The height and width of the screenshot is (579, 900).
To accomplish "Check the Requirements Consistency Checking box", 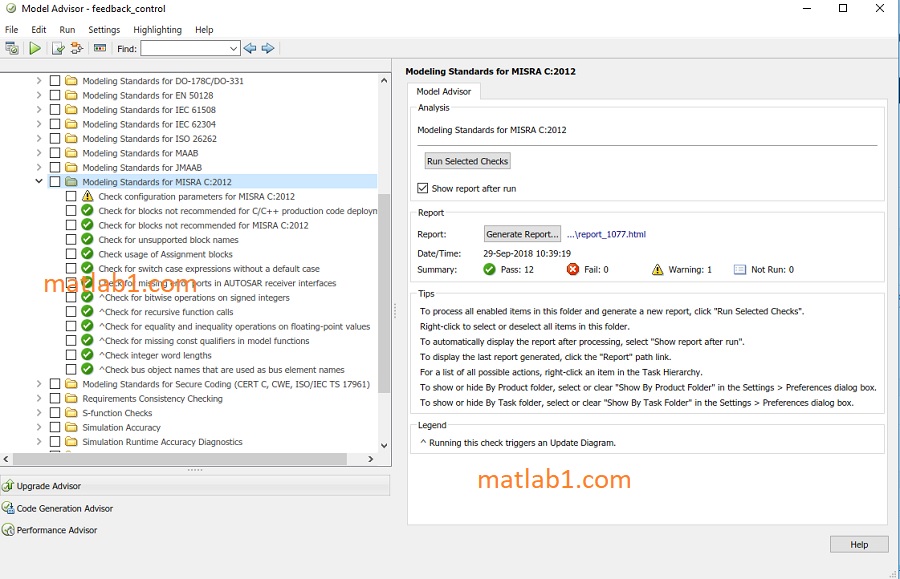I will click(x=55, y=398).
